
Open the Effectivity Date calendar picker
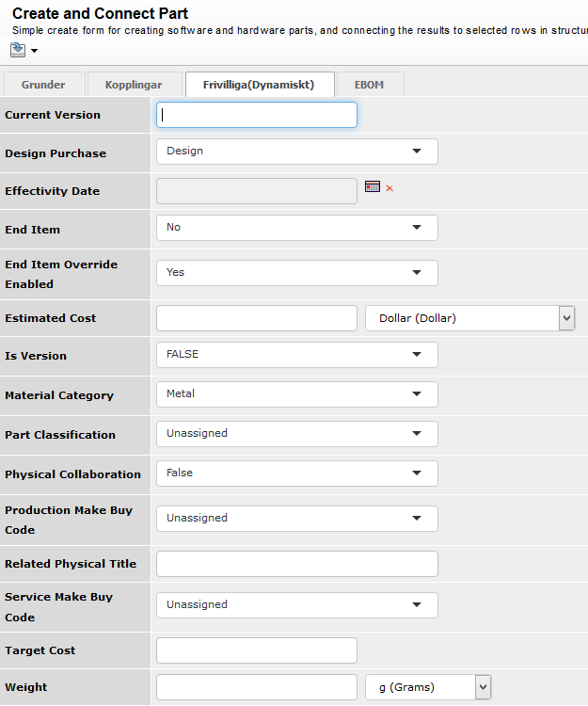372,187
